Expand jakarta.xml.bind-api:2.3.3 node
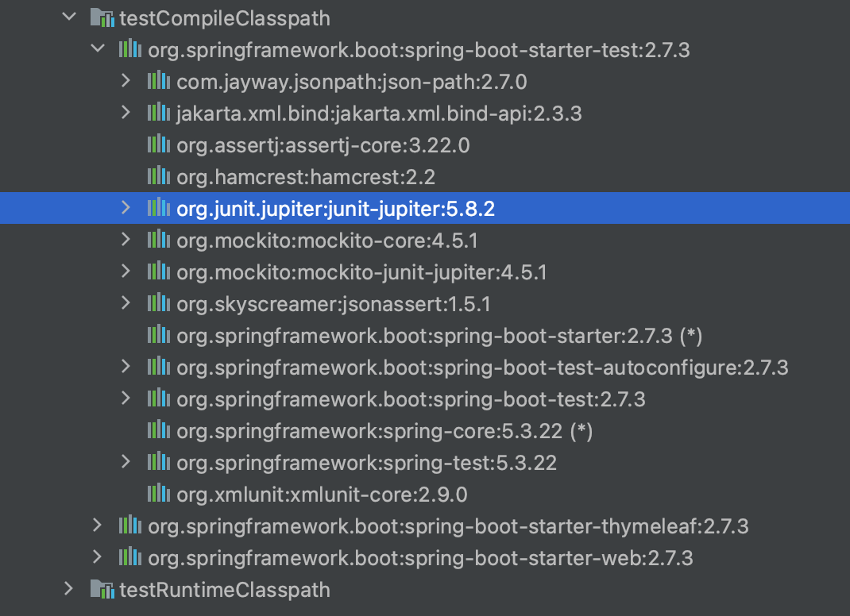Viewport: 850px width, 616px height. pyautogui.click(x=126, y=113)
